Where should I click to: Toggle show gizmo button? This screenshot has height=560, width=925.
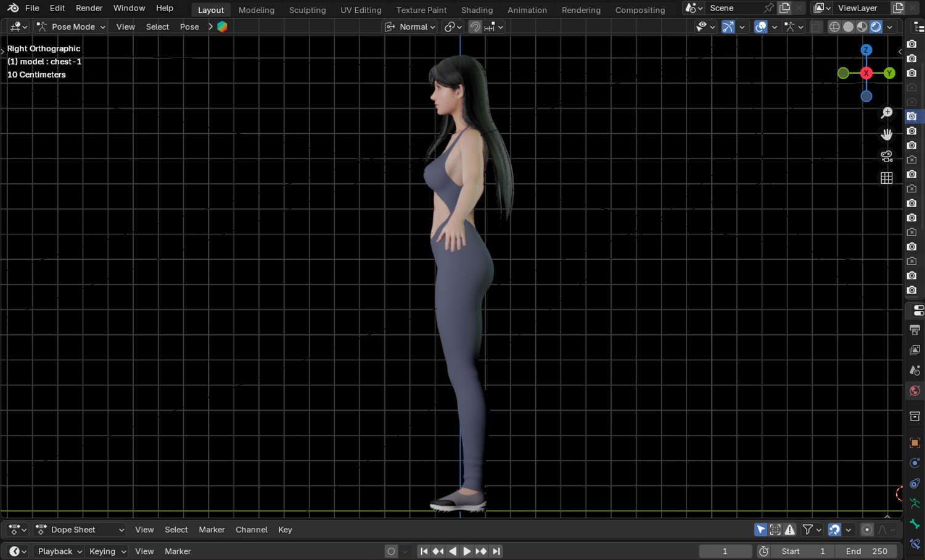point(728,27)
